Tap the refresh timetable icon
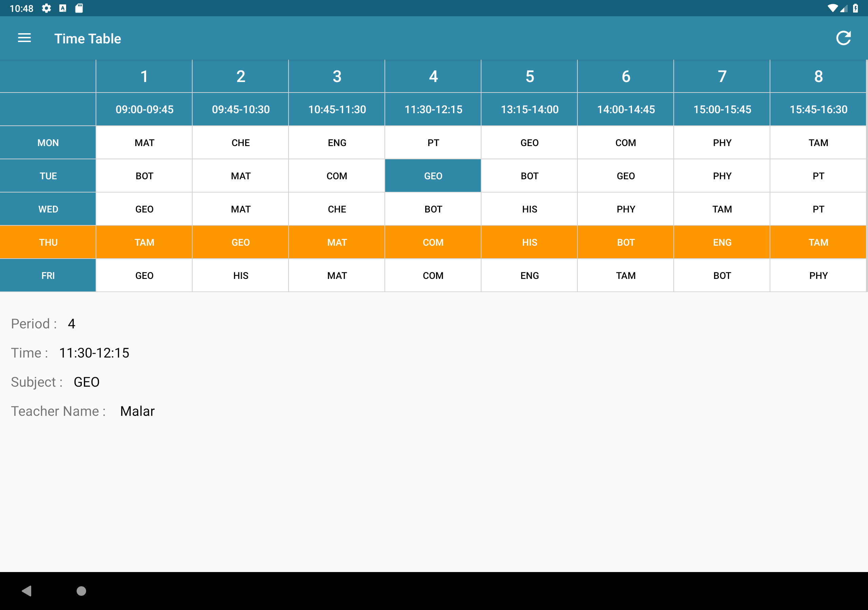 point(843,38)
